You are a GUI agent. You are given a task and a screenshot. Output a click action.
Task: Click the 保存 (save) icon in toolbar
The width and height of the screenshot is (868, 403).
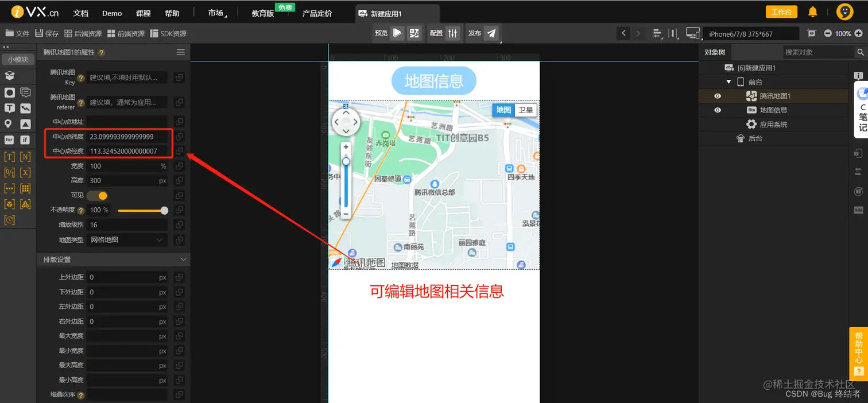coord(40,33)
